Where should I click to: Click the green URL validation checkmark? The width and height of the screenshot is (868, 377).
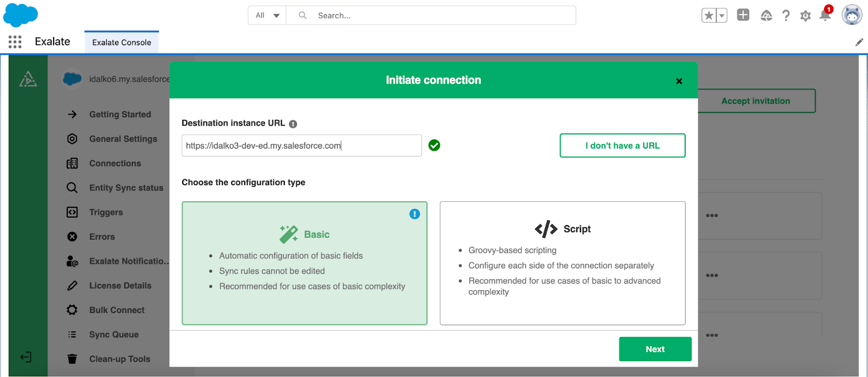[434, 145]
